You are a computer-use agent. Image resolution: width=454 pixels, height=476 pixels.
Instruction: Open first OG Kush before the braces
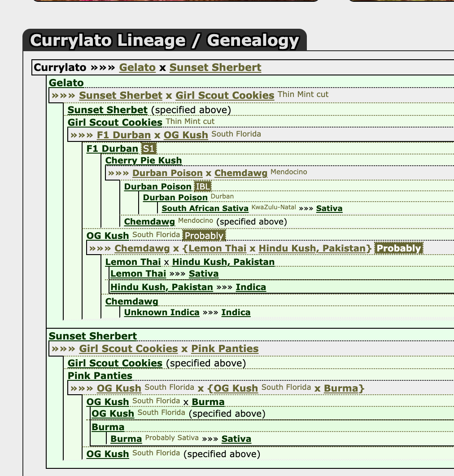point(119,388)
